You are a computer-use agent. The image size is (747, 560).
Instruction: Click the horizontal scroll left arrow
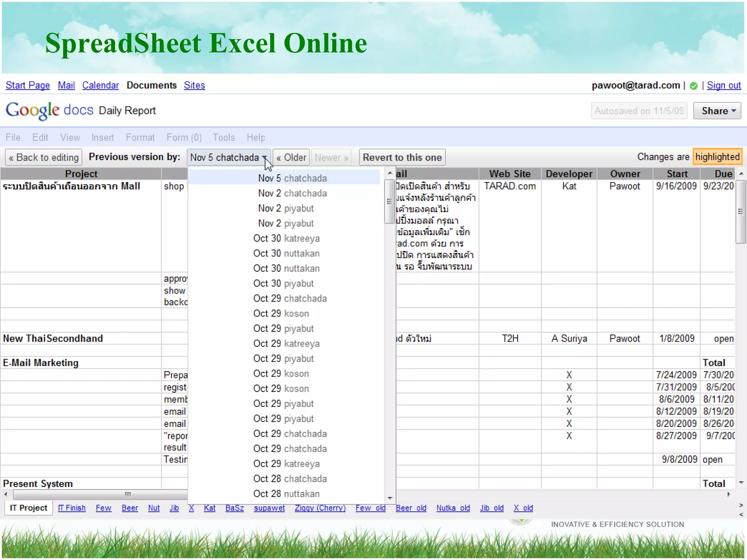click(6, 495)
